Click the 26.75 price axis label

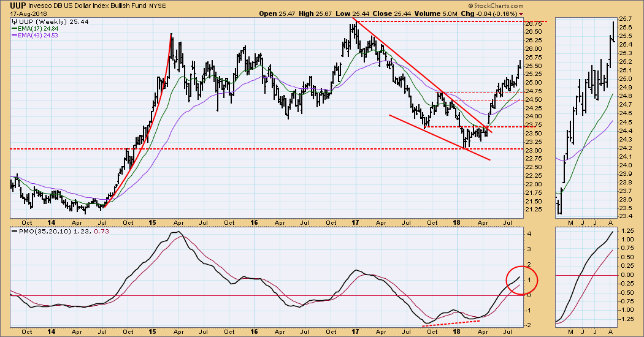[x=533, y=24]
